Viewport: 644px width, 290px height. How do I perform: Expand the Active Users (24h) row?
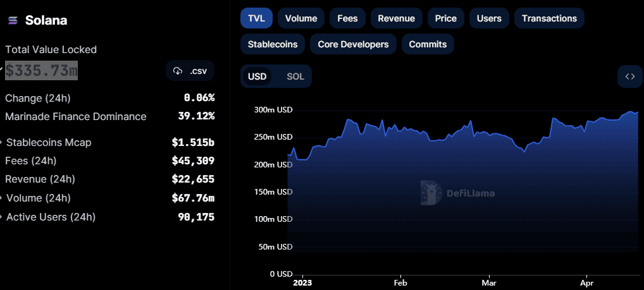click(x=2, y=217)
